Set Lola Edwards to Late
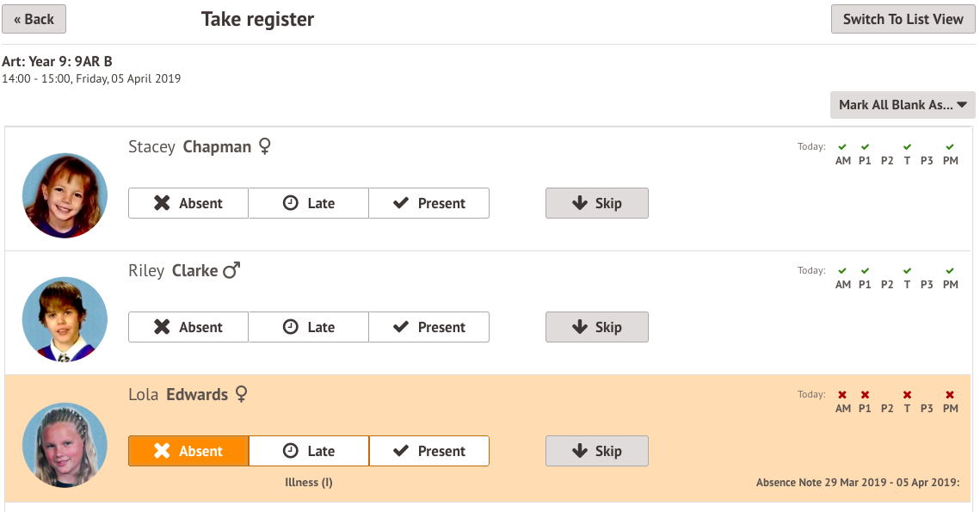The image size is (980, 512). [308, 451]
